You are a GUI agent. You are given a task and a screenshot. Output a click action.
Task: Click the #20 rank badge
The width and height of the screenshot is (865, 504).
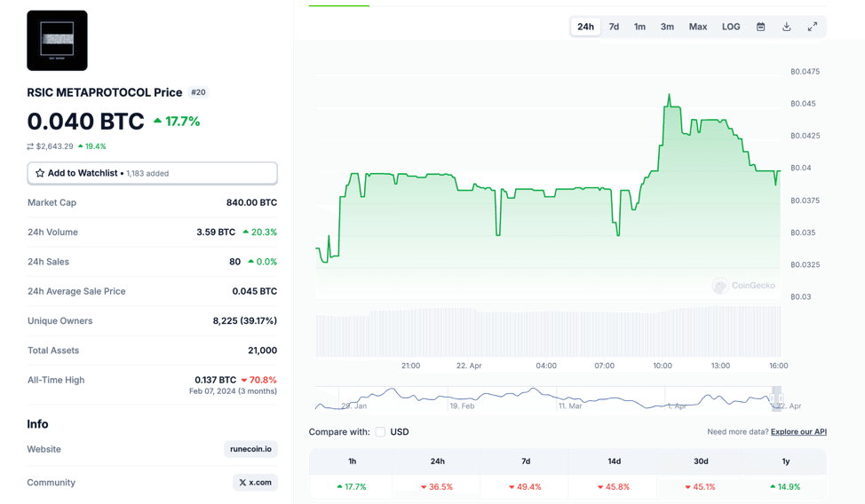[198, 92]
